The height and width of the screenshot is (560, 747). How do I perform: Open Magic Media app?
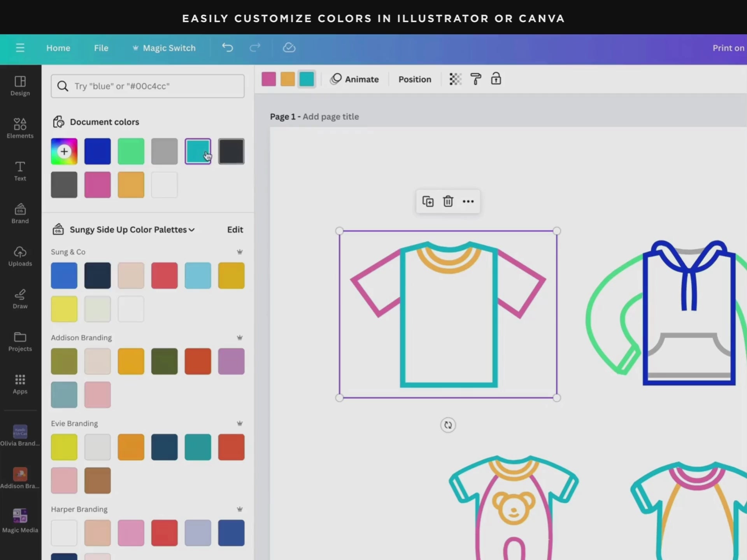pos(20,521)
